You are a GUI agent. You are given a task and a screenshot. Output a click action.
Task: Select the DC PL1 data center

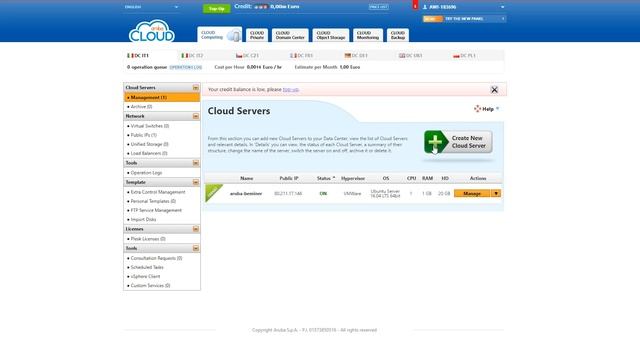point(464,56)
